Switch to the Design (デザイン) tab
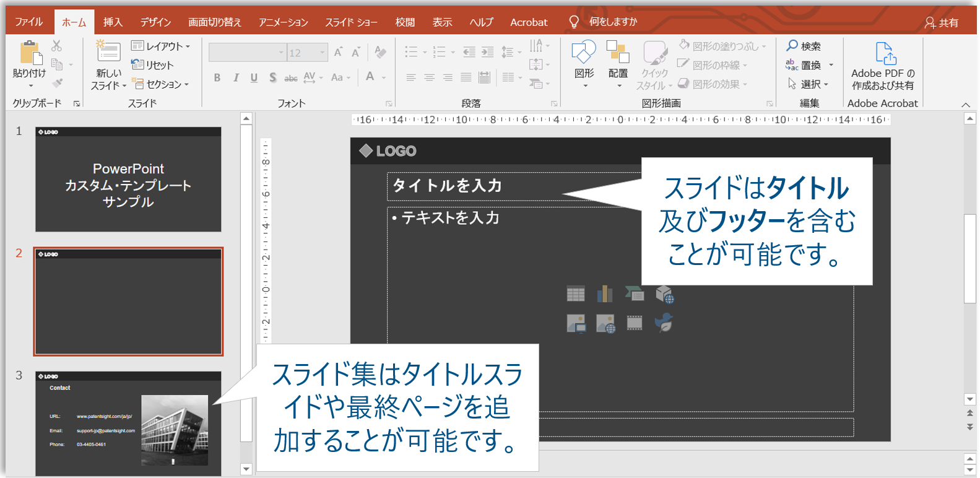This screenshot has width=980, height=478. 155,22
